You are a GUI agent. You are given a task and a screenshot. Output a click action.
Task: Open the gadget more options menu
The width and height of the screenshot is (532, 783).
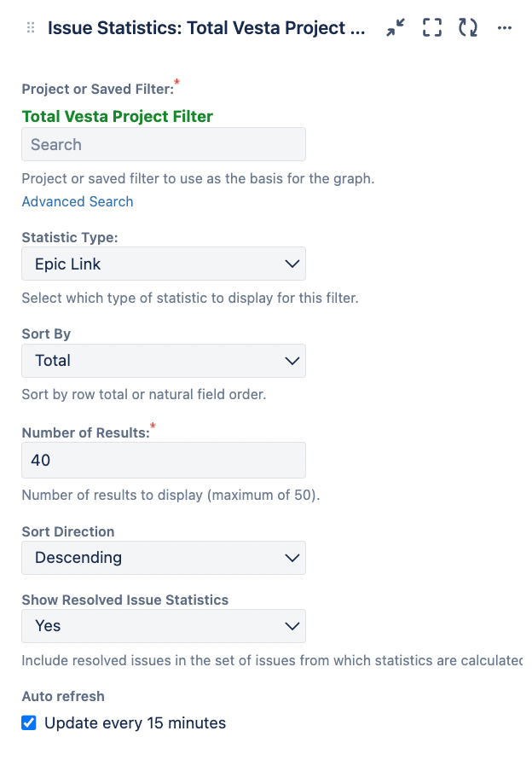pos(505,27)
